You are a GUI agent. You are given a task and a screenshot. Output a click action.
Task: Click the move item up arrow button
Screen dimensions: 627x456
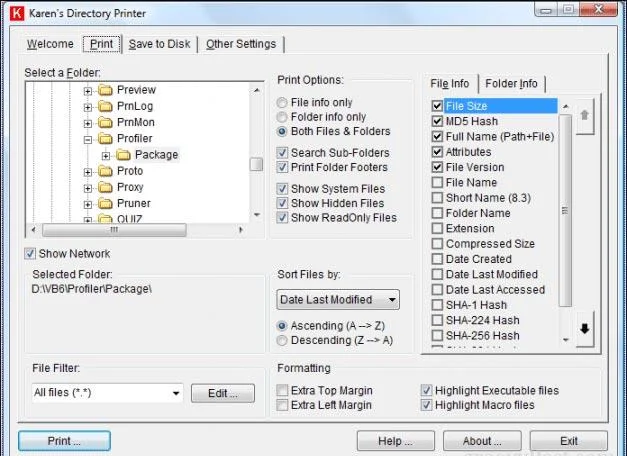click(585, 116)
